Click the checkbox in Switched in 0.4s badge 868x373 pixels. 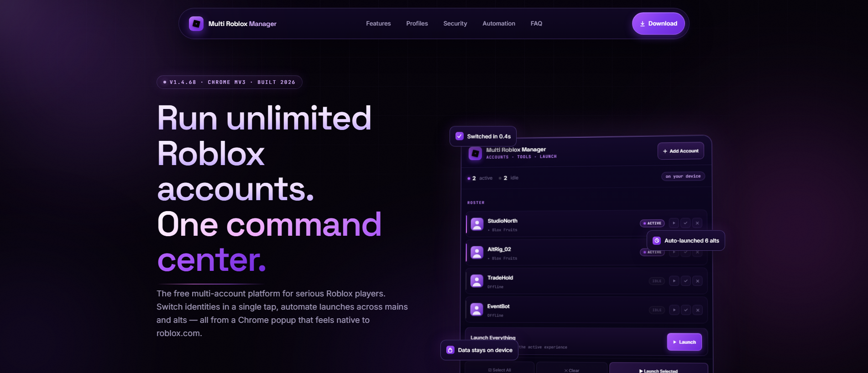tap(460, 136)
